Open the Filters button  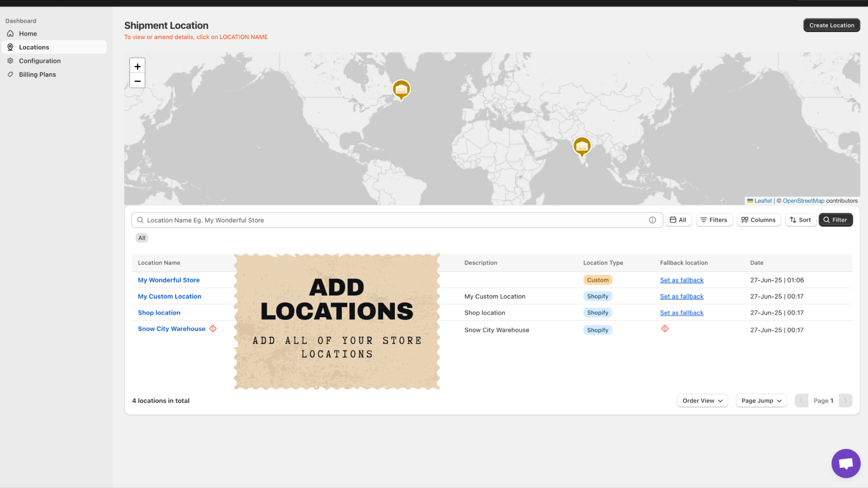coord(714,220)
